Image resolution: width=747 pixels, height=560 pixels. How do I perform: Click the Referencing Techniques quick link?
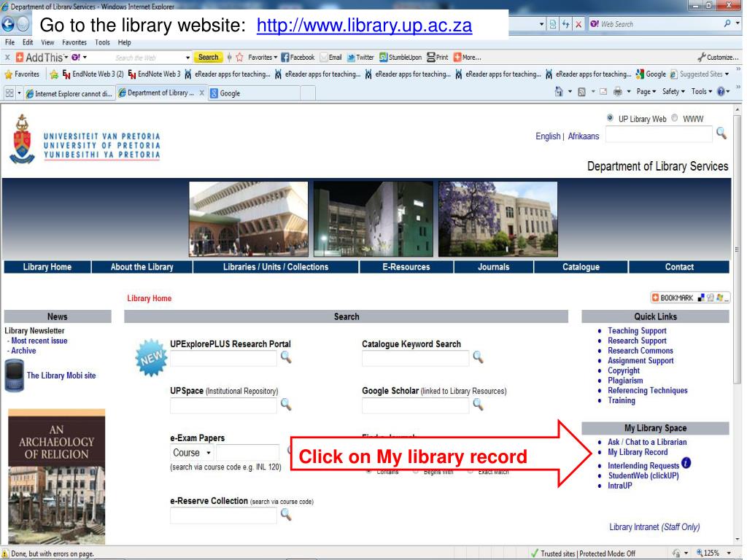click(x=648, y=391)
